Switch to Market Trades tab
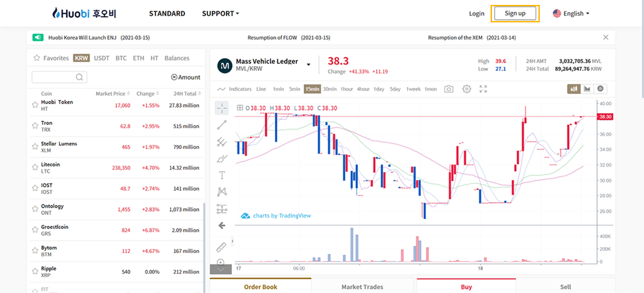644x293 pixels. [362, 286]
